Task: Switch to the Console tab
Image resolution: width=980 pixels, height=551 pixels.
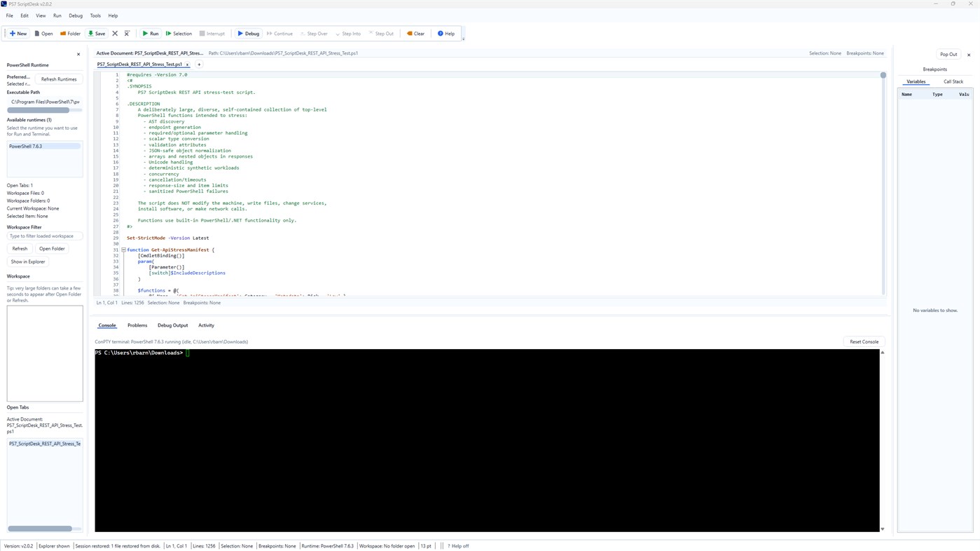Action: [x=107, y=325]
